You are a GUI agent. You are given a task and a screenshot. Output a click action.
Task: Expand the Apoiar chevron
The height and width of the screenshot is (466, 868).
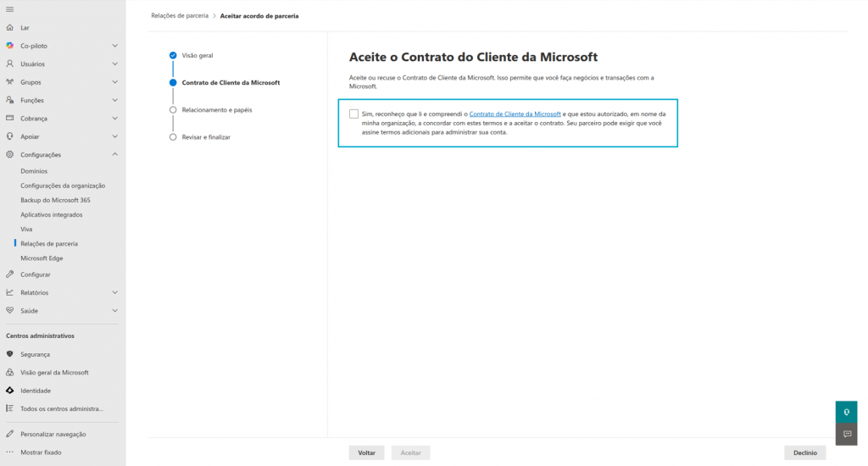pyautogui.click(x=114, y=136)
